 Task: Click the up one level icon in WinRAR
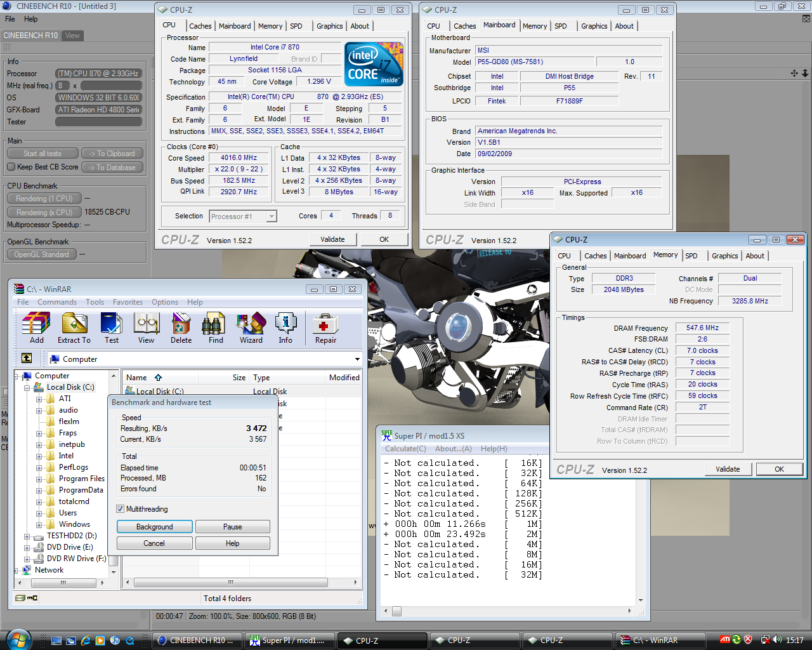pos(27,359)
